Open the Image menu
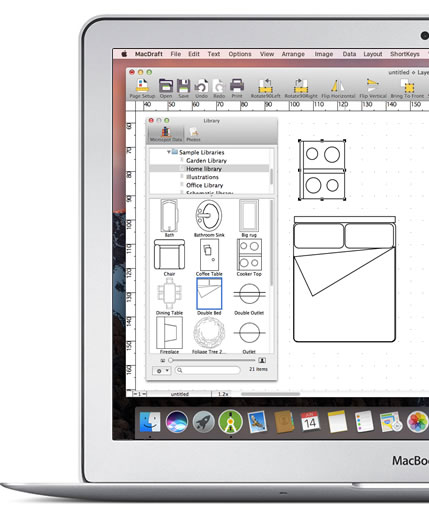Viewport: 429px width, 524px height. (x=324, y=54)
